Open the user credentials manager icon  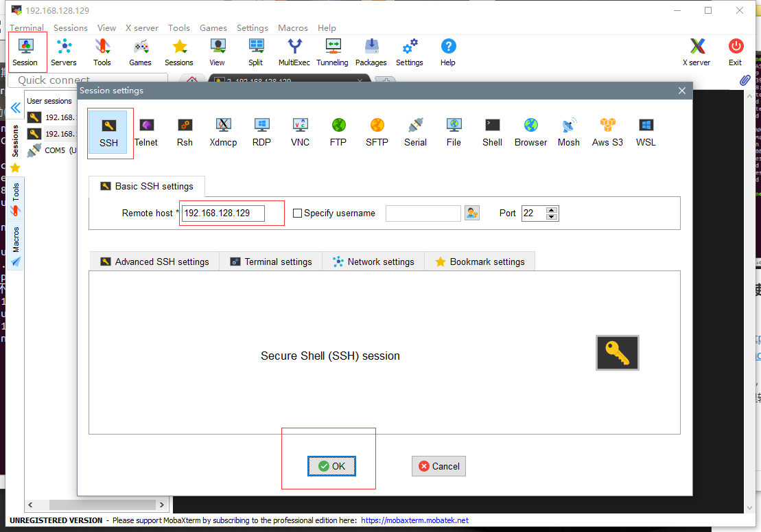click(472, 213)
